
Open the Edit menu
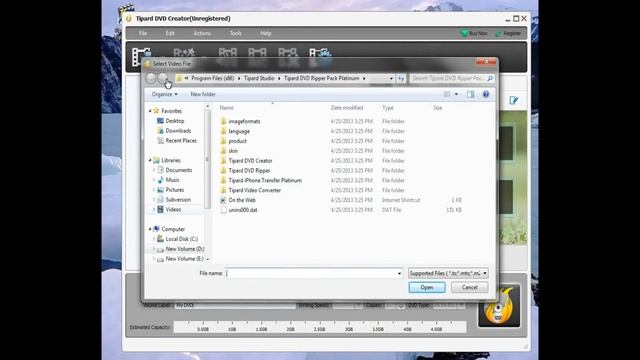(170, 33)
